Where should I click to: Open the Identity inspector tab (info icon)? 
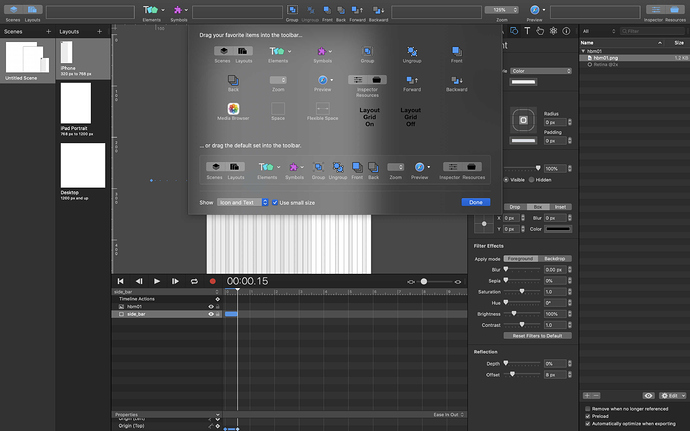(x=566, y=31)
